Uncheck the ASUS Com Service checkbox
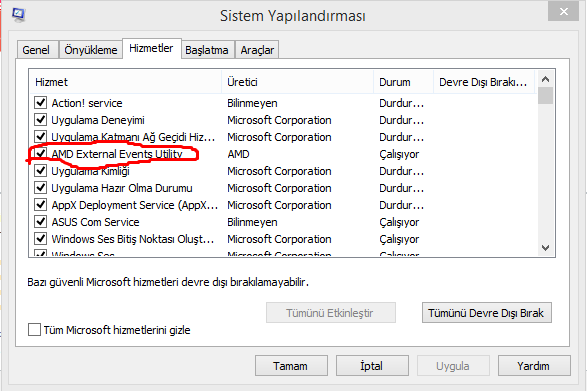 point(40,222)
